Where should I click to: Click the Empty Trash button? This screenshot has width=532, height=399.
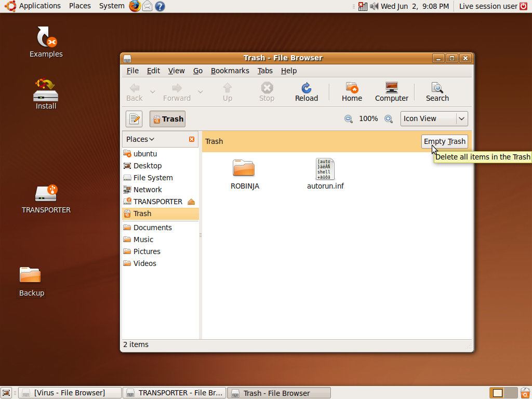point(444,141)
